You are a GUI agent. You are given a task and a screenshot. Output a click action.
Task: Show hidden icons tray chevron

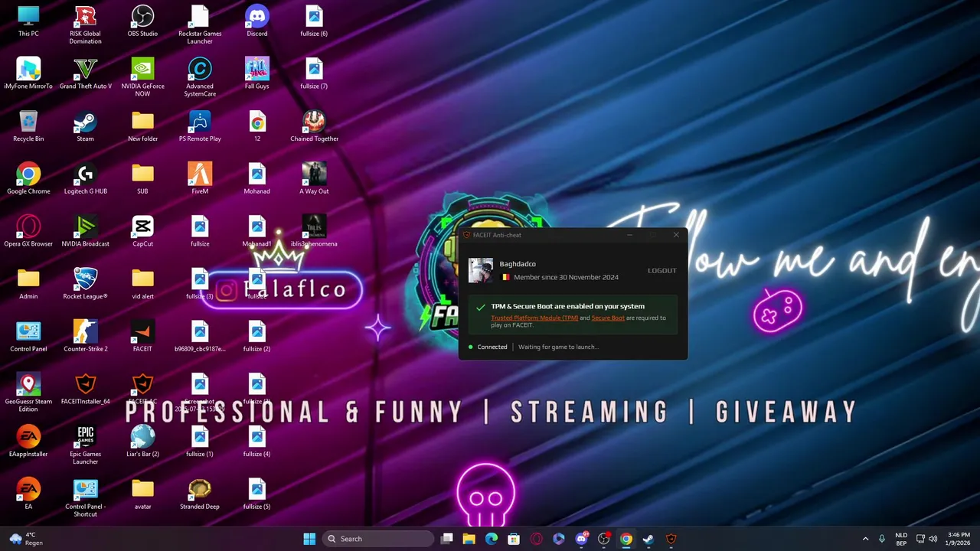(x=865, y=539)
